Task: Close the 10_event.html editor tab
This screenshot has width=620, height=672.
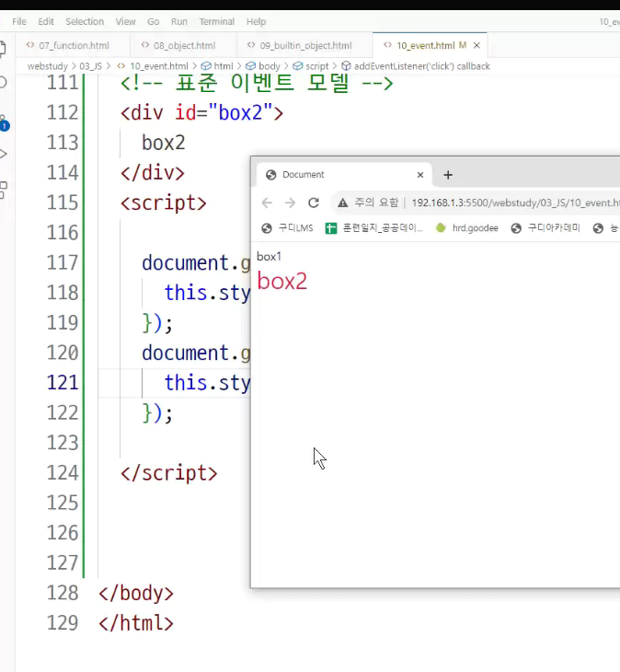Action: pyautogui.click(x=476, y=45)
